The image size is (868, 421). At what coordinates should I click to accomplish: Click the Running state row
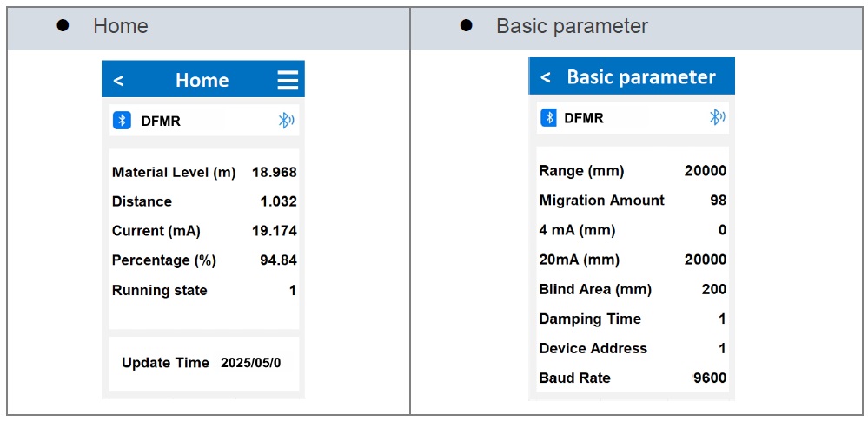(x=204, y=290)
